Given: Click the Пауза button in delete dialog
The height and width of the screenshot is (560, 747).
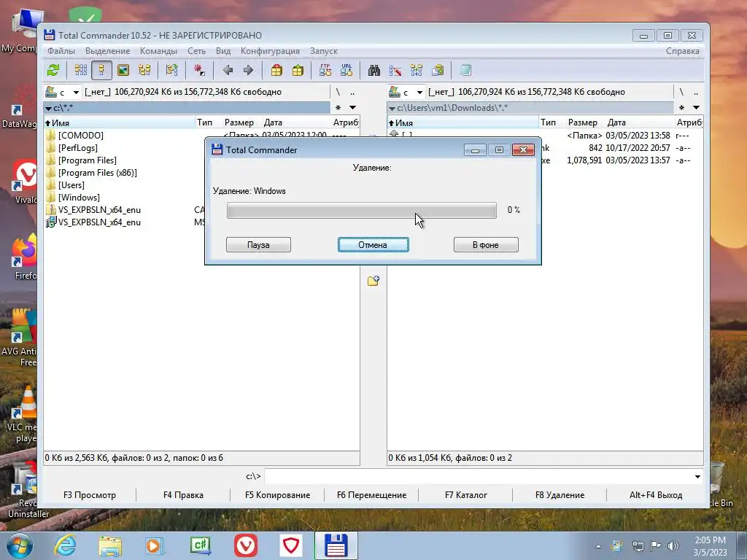Looking at the screenshot, I should pos(258,245).
